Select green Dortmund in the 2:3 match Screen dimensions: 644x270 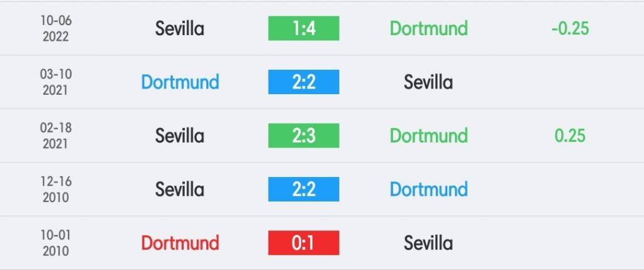[428, 136]
